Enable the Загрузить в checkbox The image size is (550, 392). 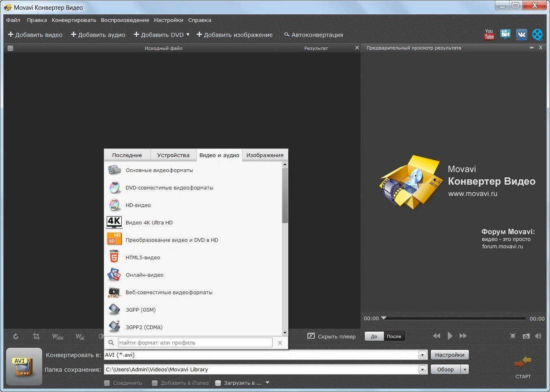pos(218,383)
